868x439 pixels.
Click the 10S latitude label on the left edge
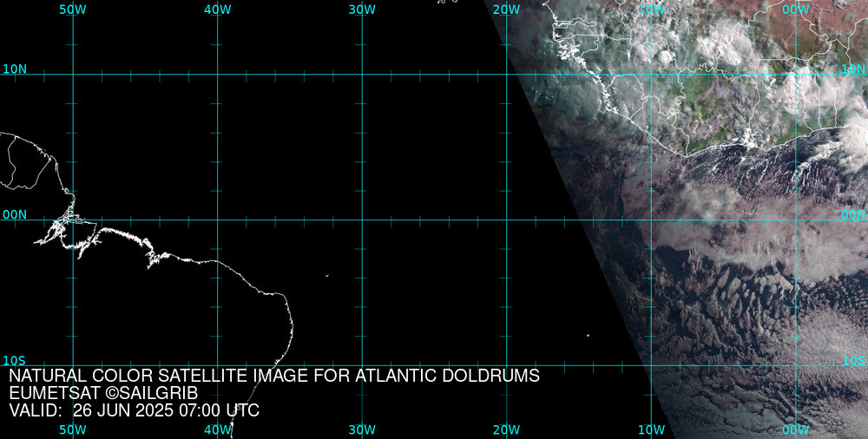[15, 361]
